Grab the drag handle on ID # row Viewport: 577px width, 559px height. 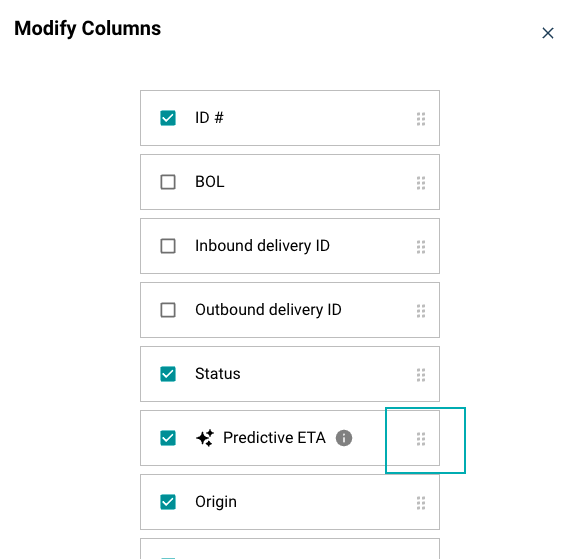click(421, 119)
